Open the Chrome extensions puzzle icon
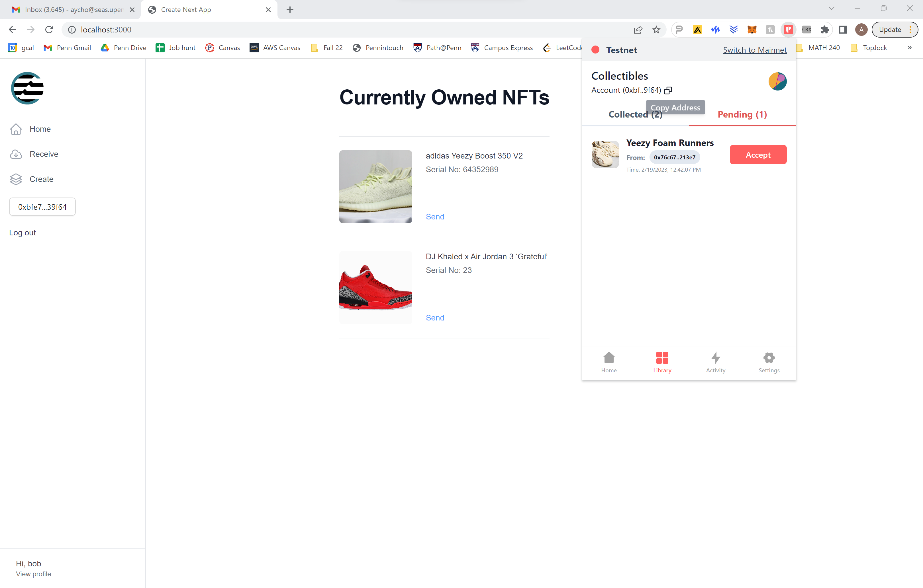Image resolution: width=923 pixels, height=588 pixels. pyautogui.click(x=824, y=30)
